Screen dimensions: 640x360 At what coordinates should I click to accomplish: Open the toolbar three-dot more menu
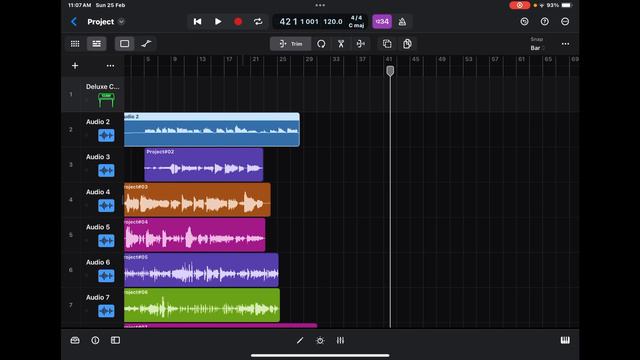[565, 44]
